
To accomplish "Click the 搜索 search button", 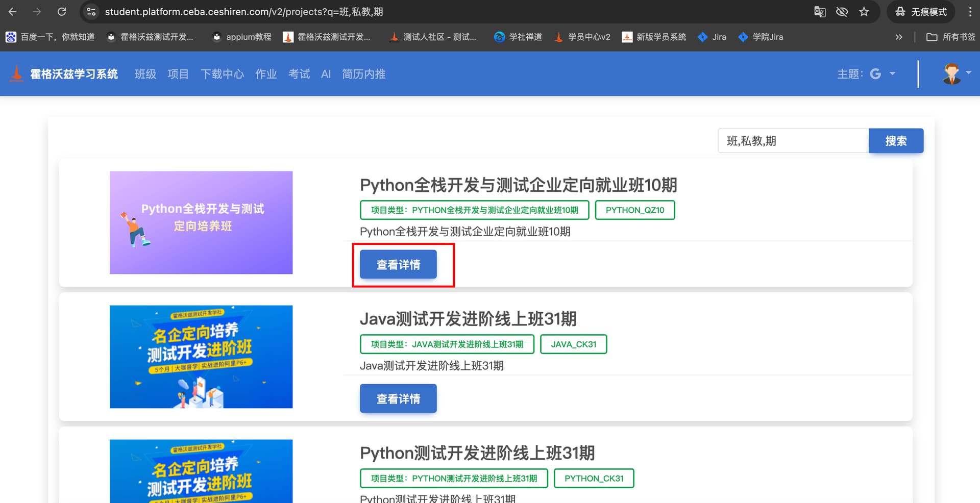I will pyautogui.click(x=896, y=141).
